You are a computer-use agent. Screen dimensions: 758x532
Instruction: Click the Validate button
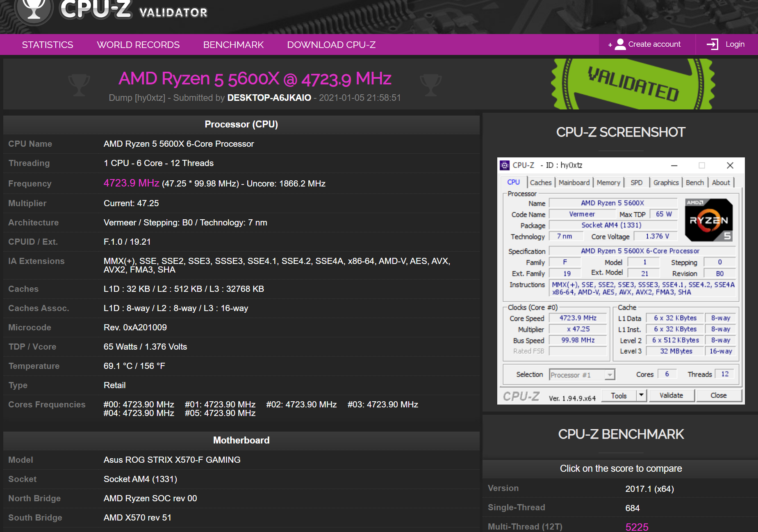click(x=671, y=396)
